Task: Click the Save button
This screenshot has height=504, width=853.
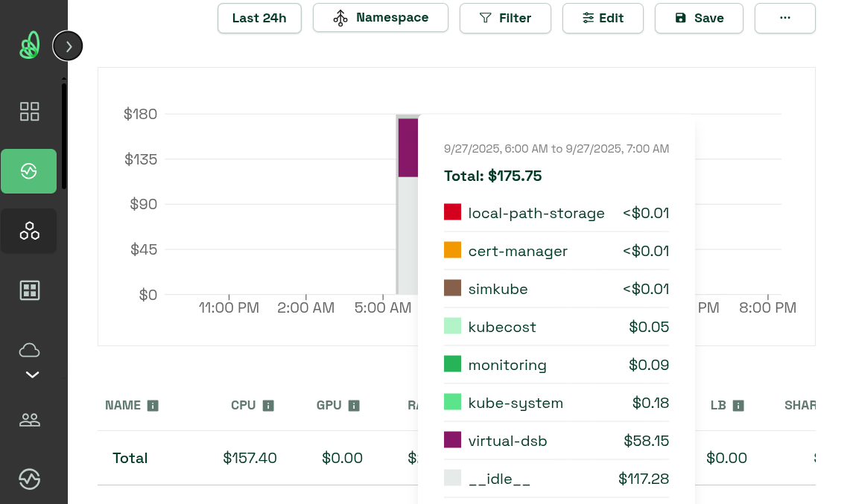Action: (699, 18)
